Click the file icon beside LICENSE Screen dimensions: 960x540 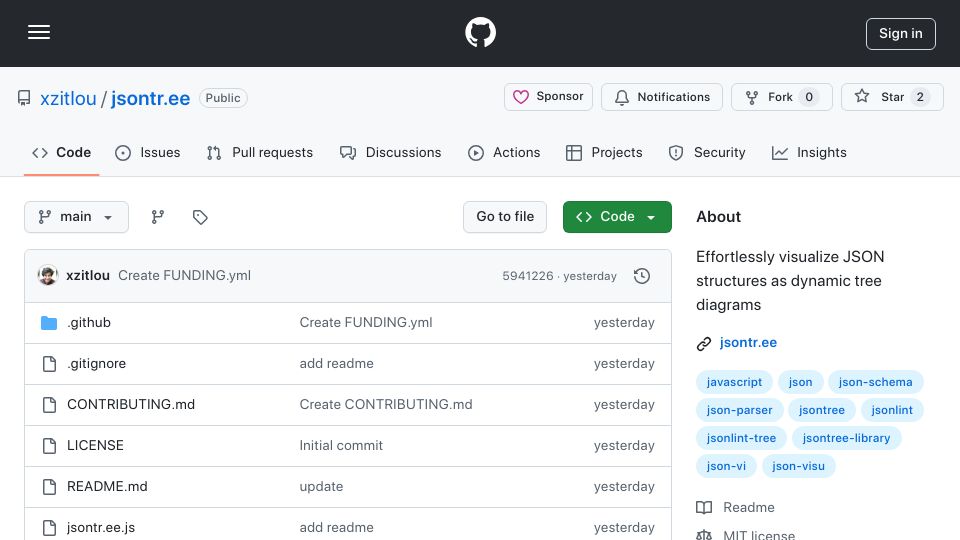(50, 446)
